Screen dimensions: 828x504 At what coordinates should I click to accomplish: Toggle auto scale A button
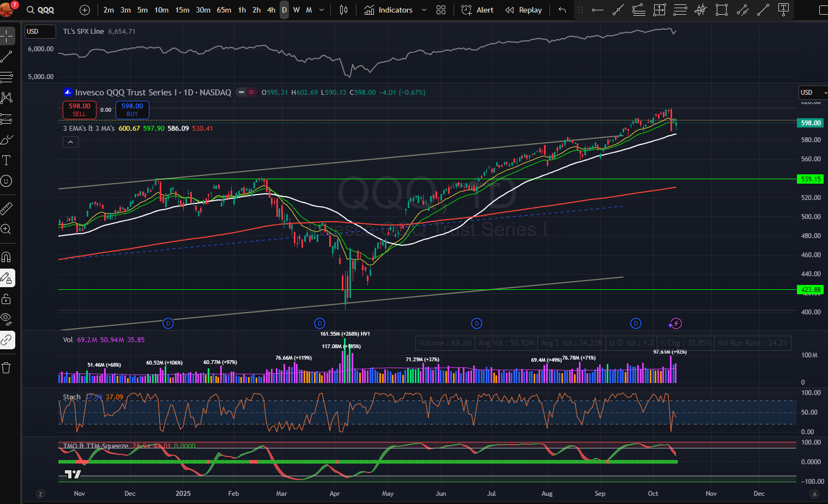tap(815, 494)
